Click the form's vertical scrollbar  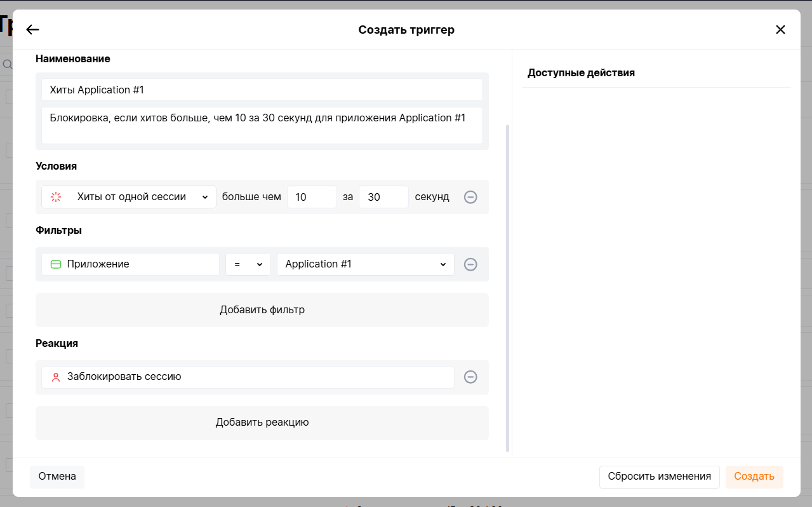click(507, 288)
